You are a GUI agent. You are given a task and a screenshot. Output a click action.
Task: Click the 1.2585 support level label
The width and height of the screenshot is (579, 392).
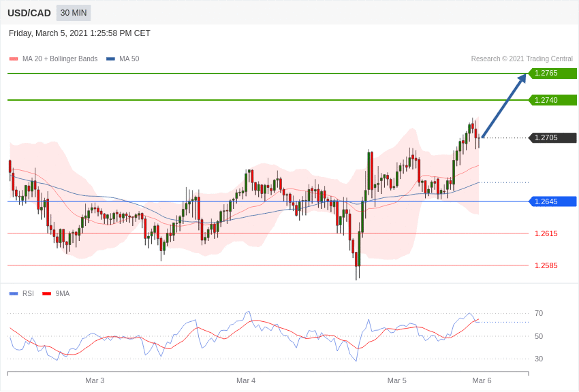(x=546, y=265)
